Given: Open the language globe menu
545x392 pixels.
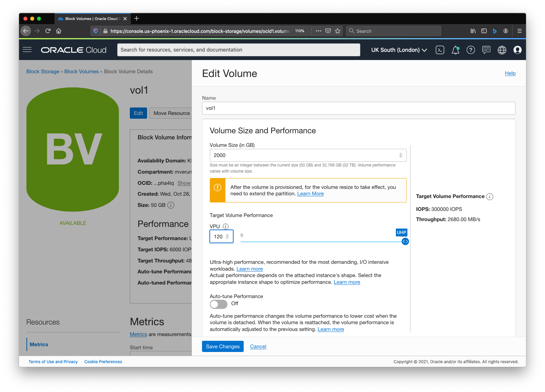Looking at the screenshot, I should coord(502,50).
